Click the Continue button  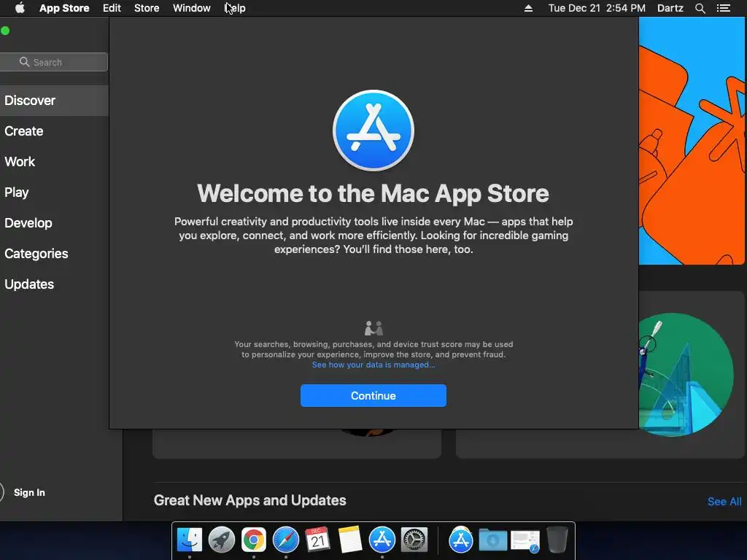[373, 396]
